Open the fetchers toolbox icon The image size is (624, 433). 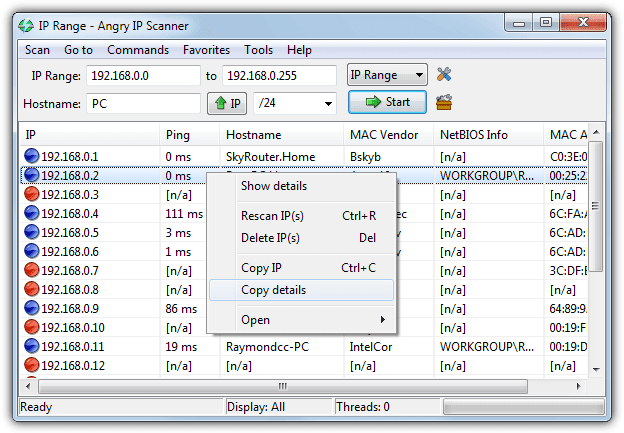(444, 102)
